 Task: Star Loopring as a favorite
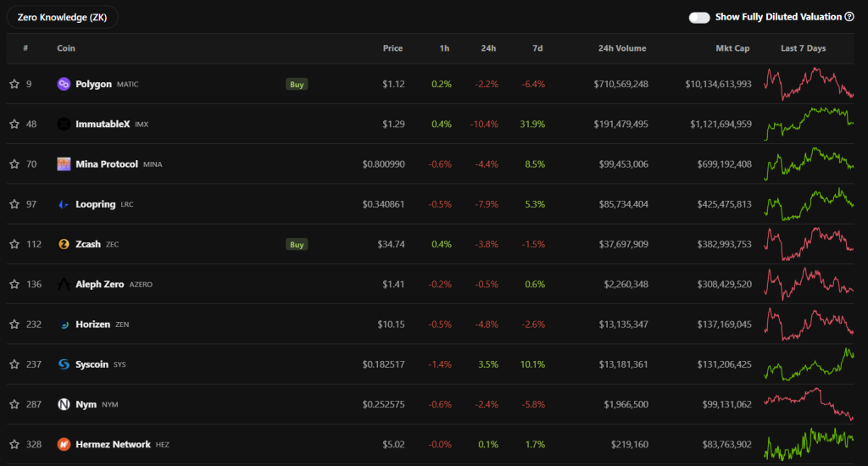[14, 204]
